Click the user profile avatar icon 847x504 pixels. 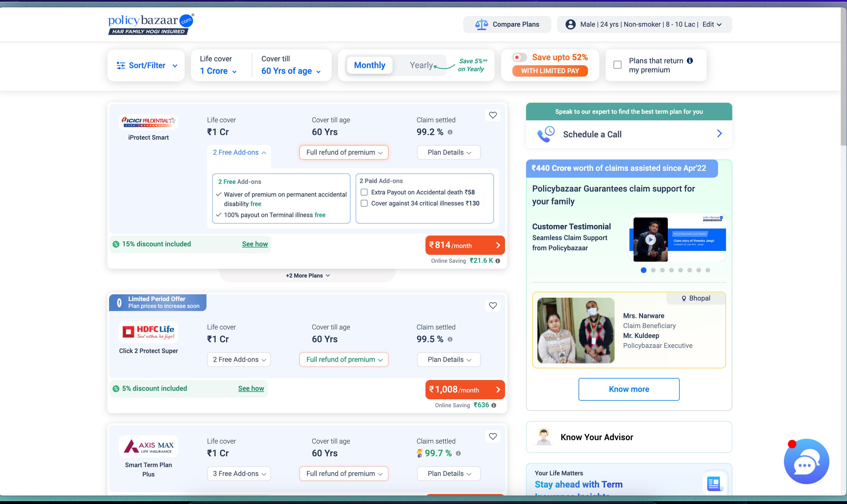pos(570,24)
